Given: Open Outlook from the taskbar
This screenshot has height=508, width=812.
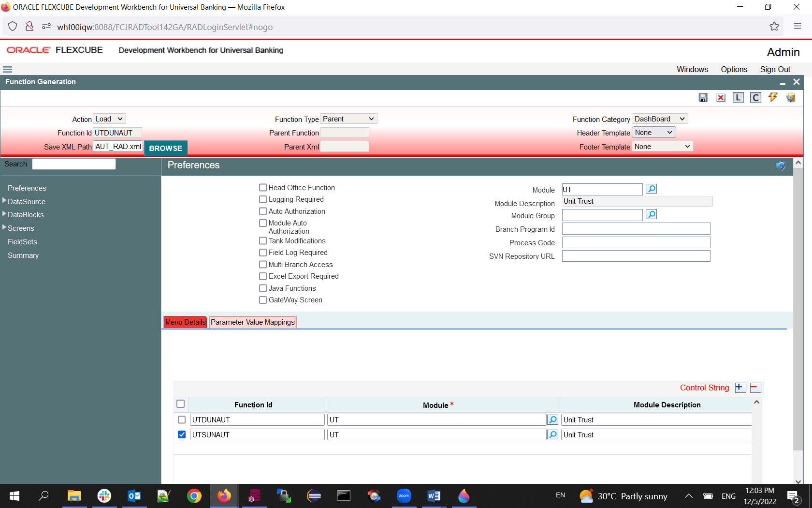Looking at the screenshot, I should point(134,496).
